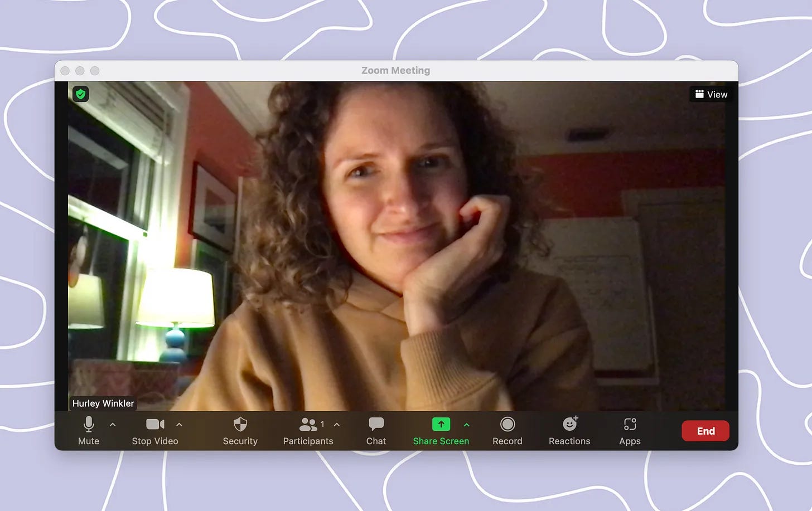Image resolution: width=812 pixels, height=511 pixels.
Task: Stop the video camera
Action: pos(155,431)
